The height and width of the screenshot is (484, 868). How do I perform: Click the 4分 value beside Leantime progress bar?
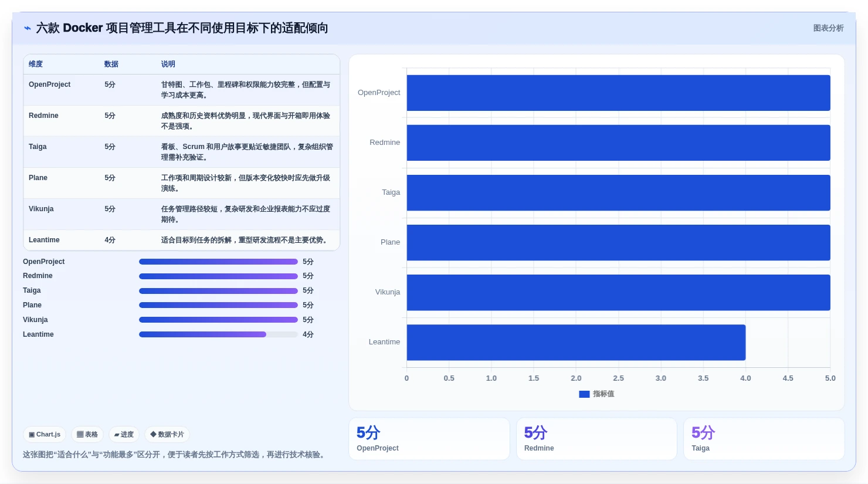308,334
